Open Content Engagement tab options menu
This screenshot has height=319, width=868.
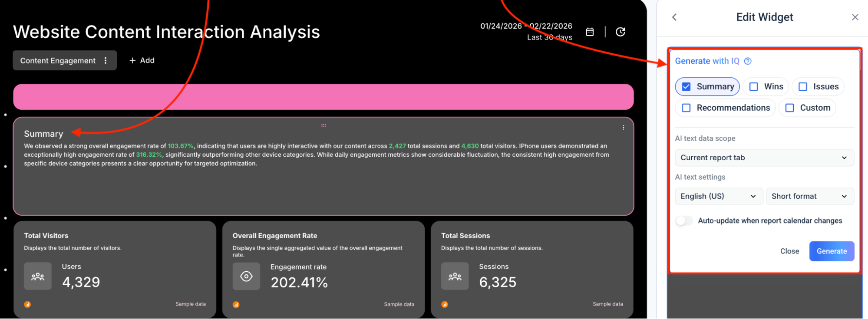click(x=106, y=61)
